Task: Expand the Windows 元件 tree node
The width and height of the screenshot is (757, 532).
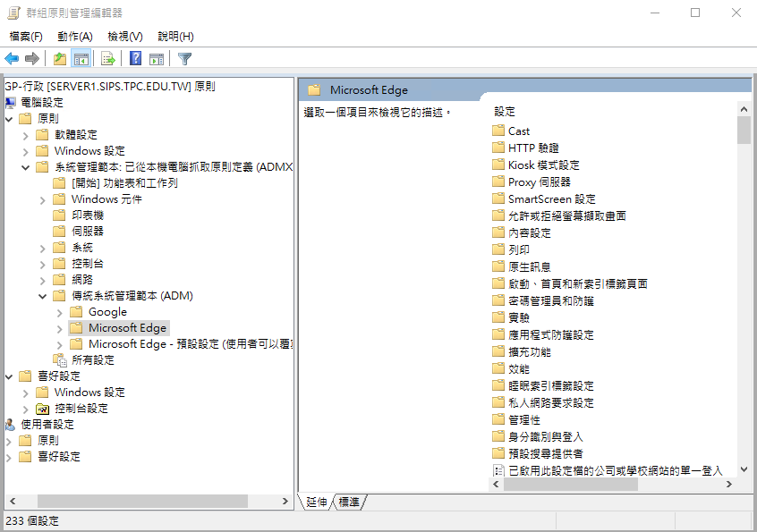Action: tap(42, 199)
